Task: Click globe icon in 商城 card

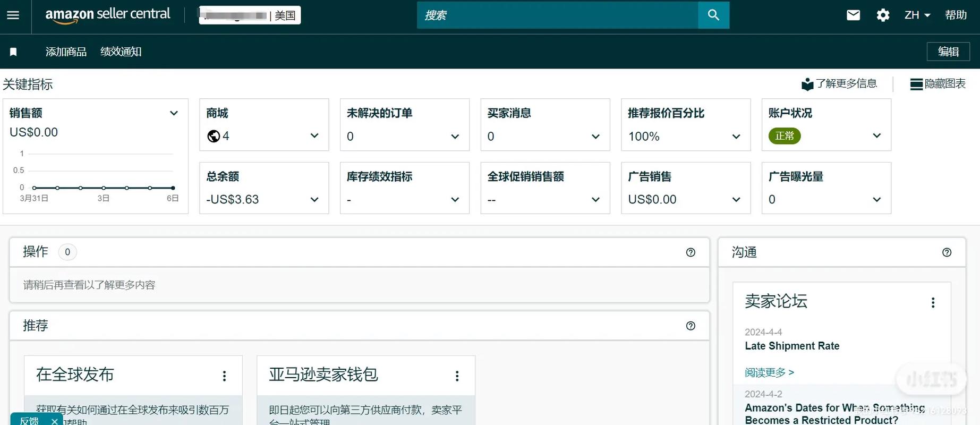Action: pyautogui.click(x=214, y=137)
